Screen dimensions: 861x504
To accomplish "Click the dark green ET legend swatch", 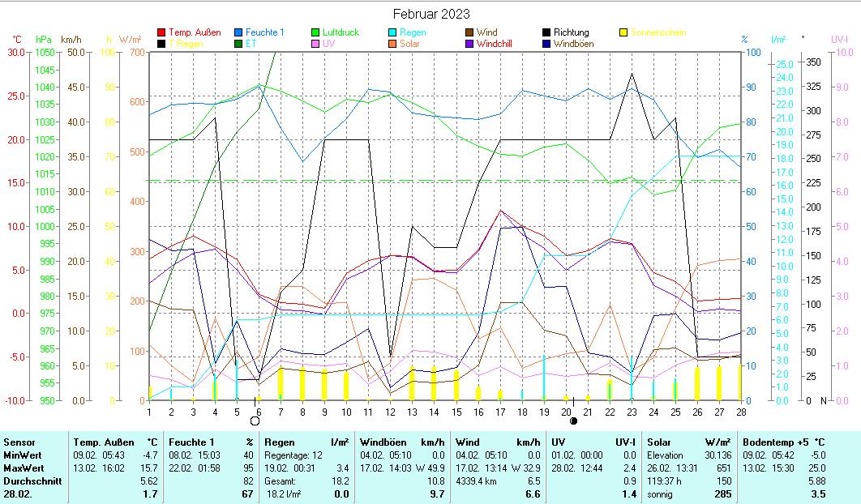I will coord(238,44).
